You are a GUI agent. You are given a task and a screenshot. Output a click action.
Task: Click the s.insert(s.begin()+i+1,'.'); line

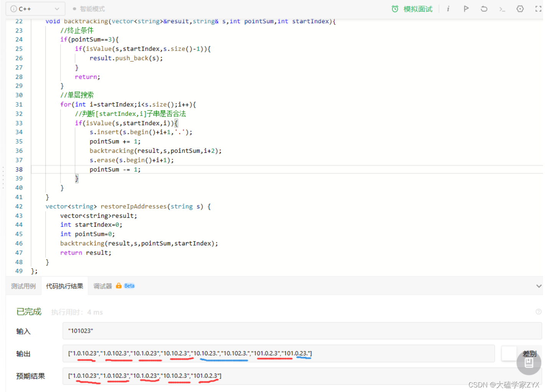[141, 132]
